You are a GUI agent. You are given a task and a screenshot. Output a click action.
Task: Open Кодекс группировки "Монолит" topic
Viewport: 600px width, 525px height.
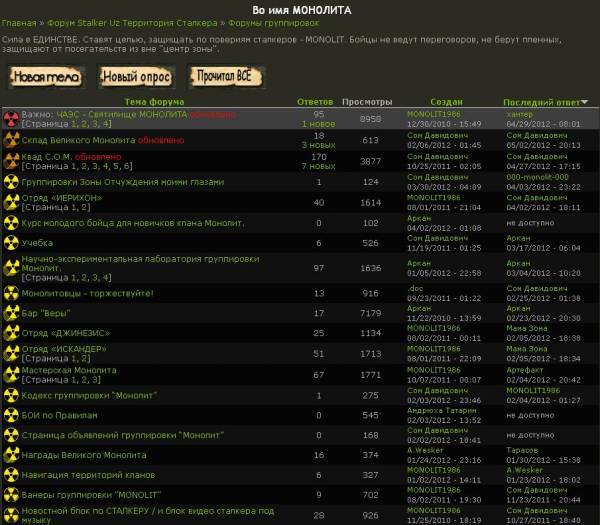[x=90, y=395]
